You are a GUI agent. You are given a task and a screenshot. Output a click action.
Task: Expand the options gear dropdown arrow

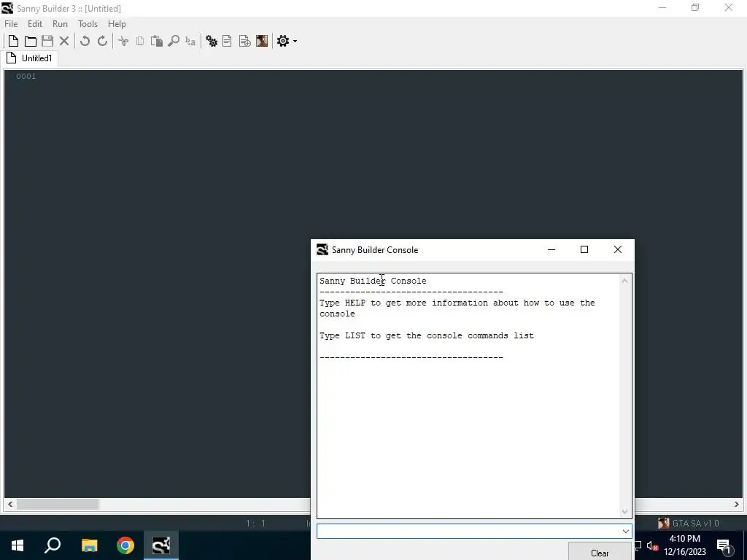click(295, 42)
